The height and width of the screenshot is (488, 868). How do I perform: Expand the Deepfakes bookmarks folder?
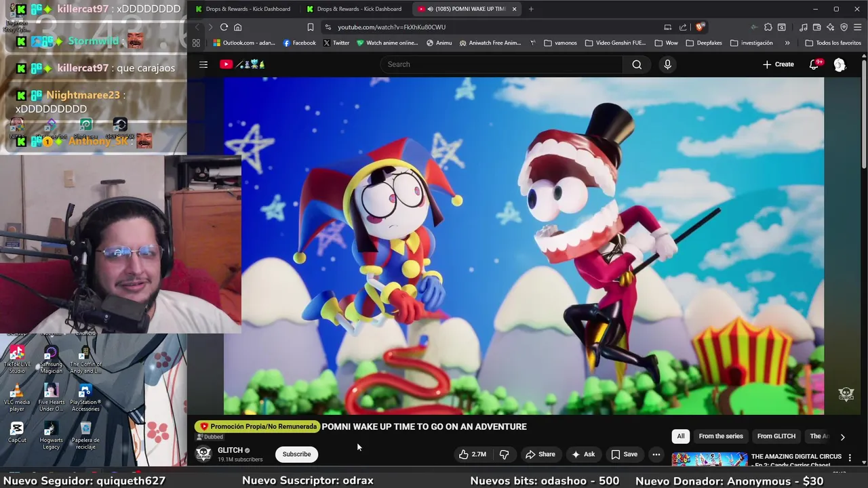pos(704,43)
